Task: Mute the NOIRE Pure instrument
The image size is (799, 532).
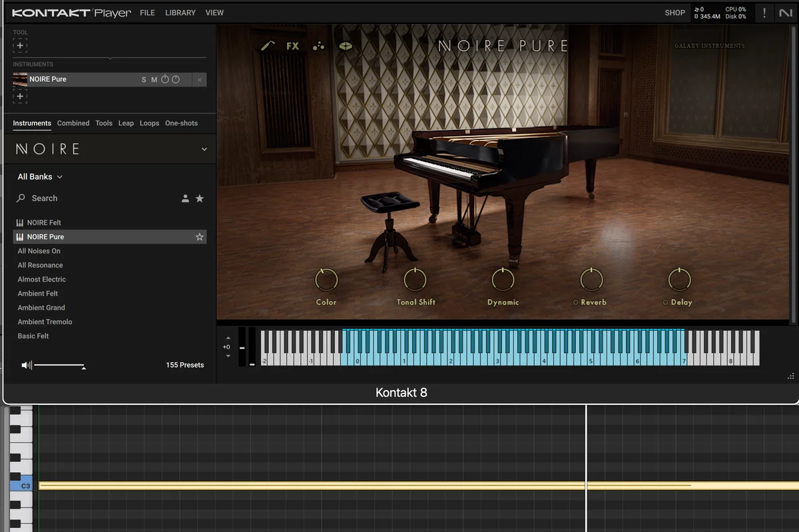Action: (154, 80)
